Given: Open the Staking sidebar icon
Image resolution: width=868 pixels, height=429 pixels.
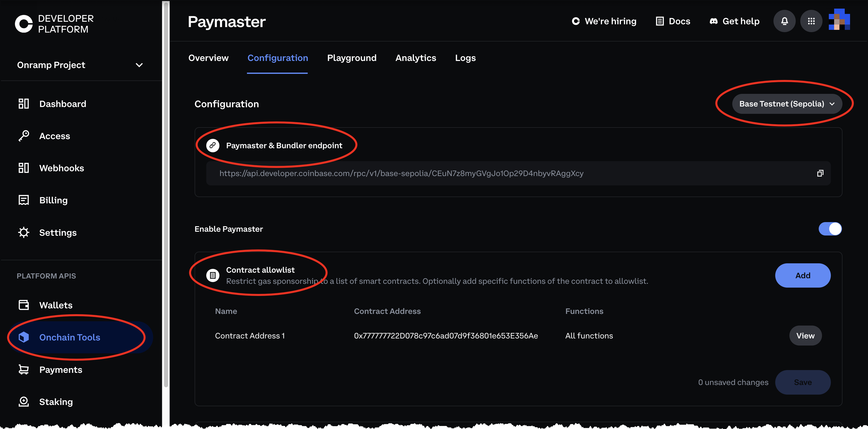Looking at the screenshot, I should (x=24, y=402).
